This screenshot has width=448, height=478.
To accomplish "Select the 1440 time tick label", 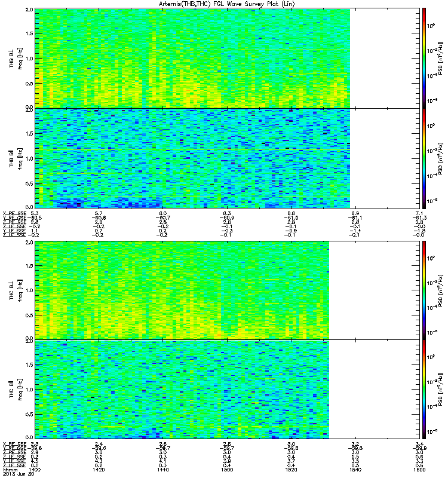I will pyautogui.click(x=163, y=470).
